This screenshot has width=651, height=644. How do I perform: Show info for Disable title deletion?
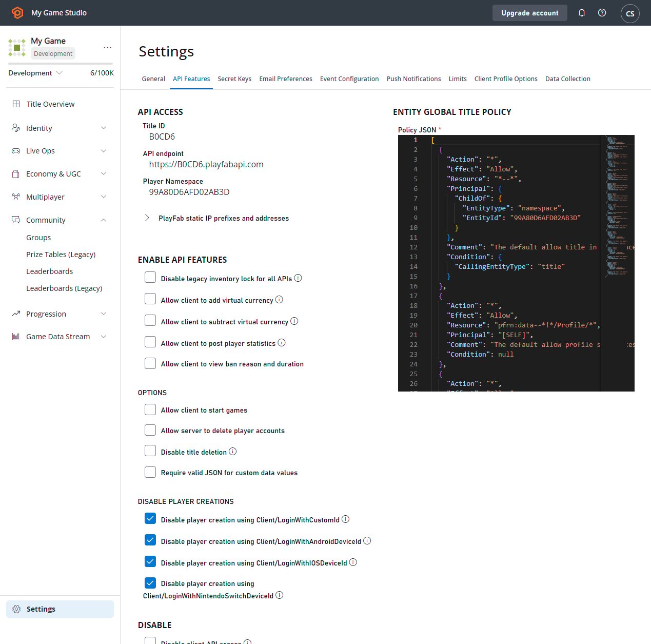click(x=233, y=452)
